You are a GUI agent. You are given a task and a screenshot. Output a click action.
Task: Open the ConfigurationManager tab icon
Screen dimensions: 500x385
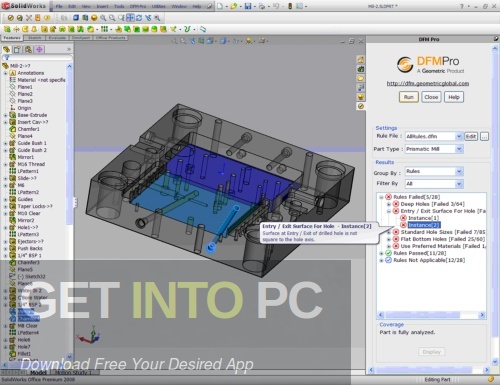point(28,50)
